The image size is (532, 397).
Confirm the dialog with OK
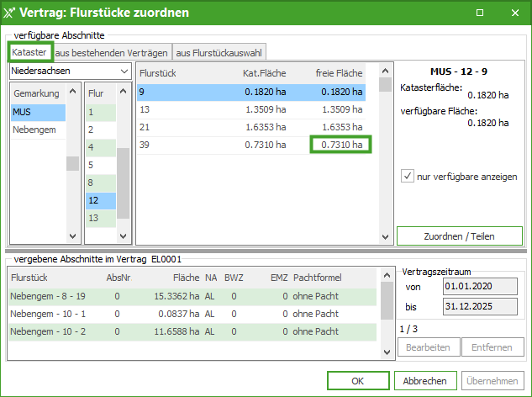tap(358, 381)
